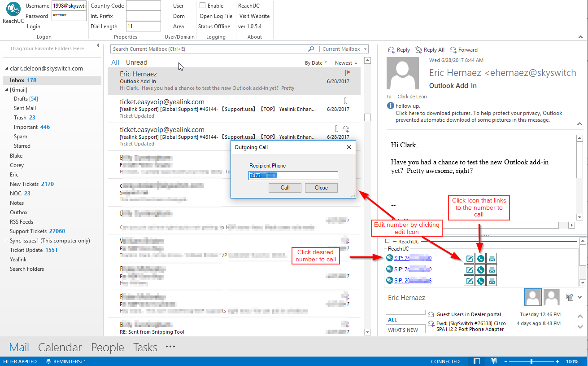Close the Outgoing Call dialog with X

[349, 147]
